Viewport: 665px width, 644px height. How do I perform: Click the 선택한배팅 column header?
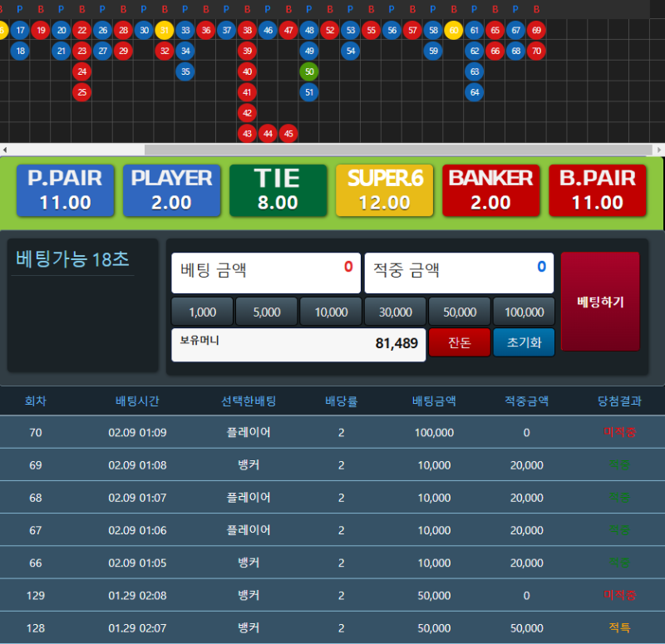(x=249, y=401)
